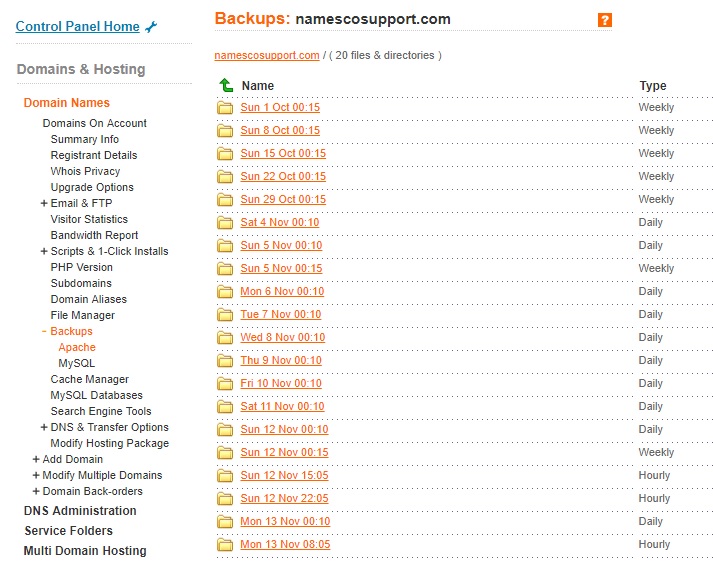Go to Control Panel Home
Image resolution: width=713 pixels, height=565 pixels.
(78, 26)
